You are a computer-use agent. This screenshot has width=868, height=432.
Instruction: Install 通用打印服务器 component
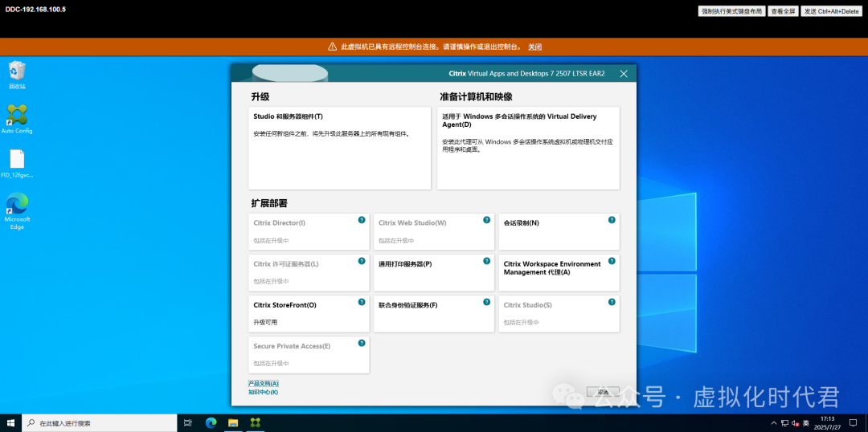click(434, 273)
